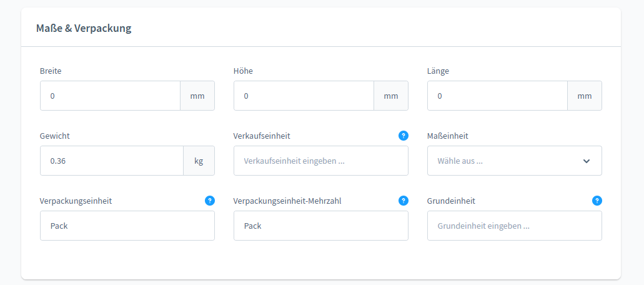Click the mm unit suffix beside Länge
The width and height of the screenshot is (644, 285).
[585, 96]
